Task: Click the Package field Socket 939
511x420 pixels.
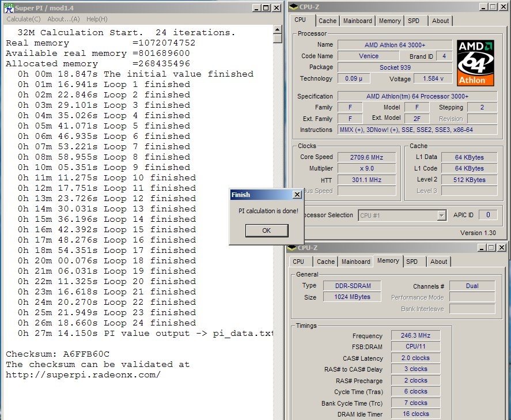Action: point(395,67)
